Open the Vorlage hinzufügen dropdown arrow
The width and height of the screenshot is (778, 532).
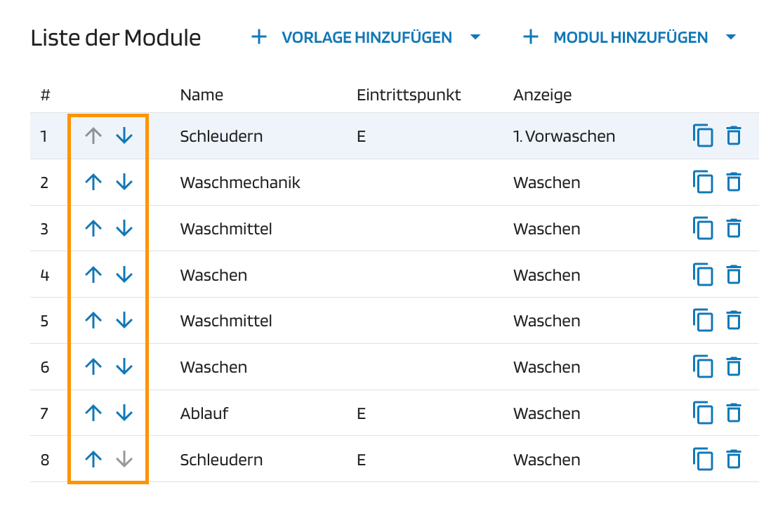(x=475, y=37)
